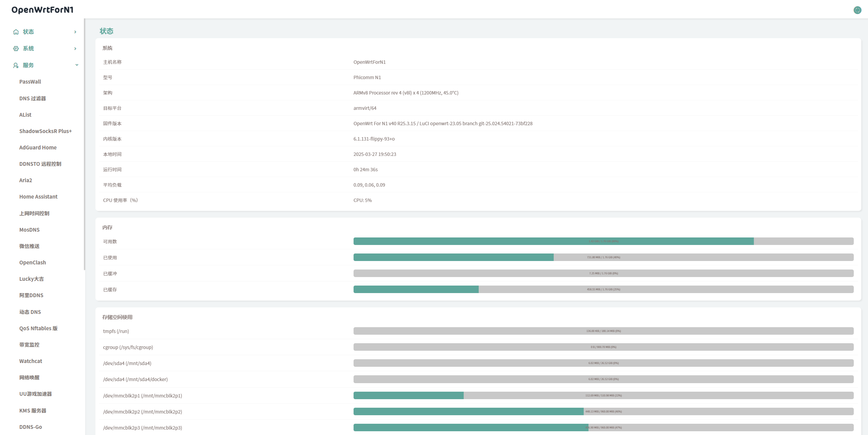Select ShadowSocksR Plus+ in sidebar

(x=45, y=131)
